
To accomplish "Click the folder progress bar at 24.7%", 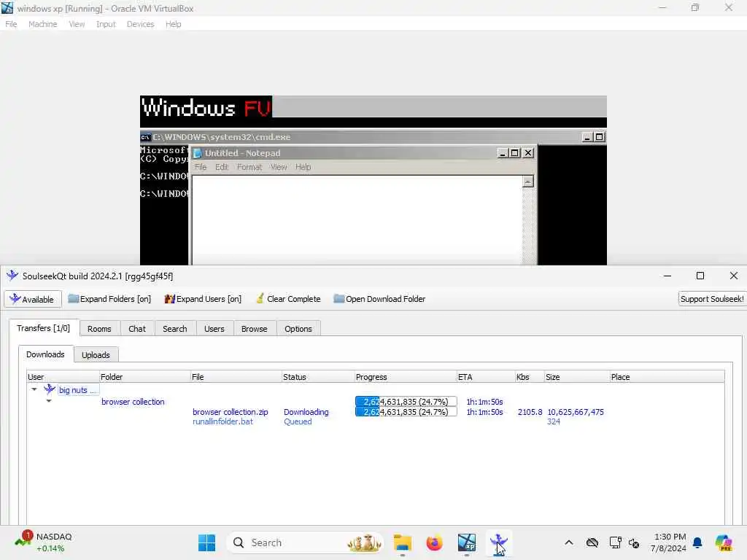I will pos(406,402).
